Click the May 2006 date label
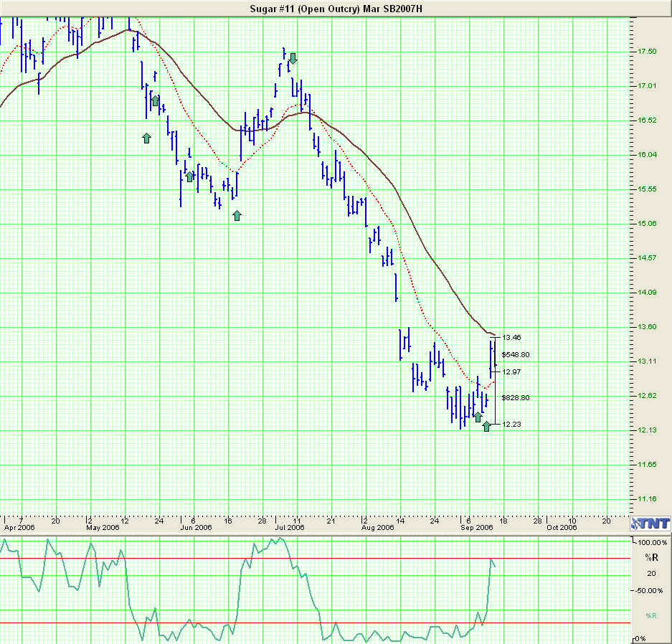The image size is (672, 644). pyautogui.click(x=103, y=527)
